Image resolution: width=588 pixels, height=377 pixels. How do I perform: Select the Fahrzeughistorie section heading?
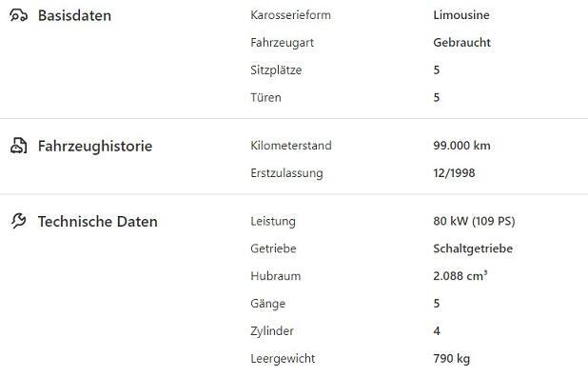(x=95, y=147)
